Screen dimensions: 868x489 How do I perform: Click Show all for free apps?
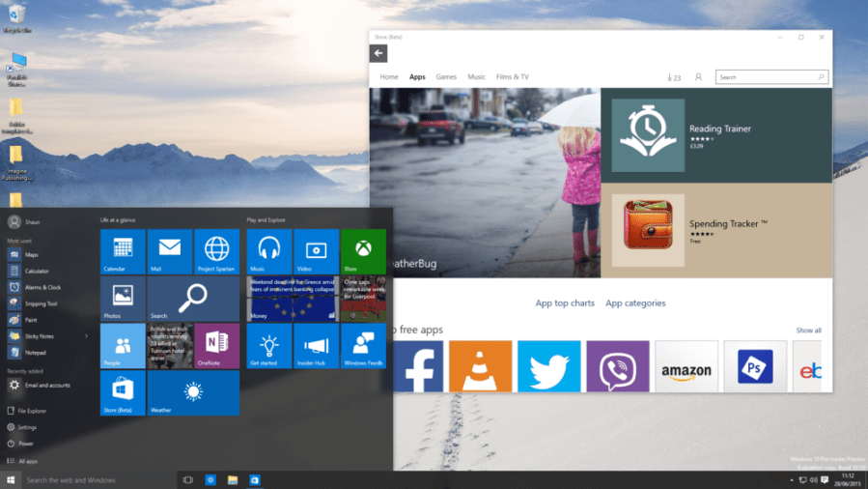pyautogui.click(x=808, y=331)
